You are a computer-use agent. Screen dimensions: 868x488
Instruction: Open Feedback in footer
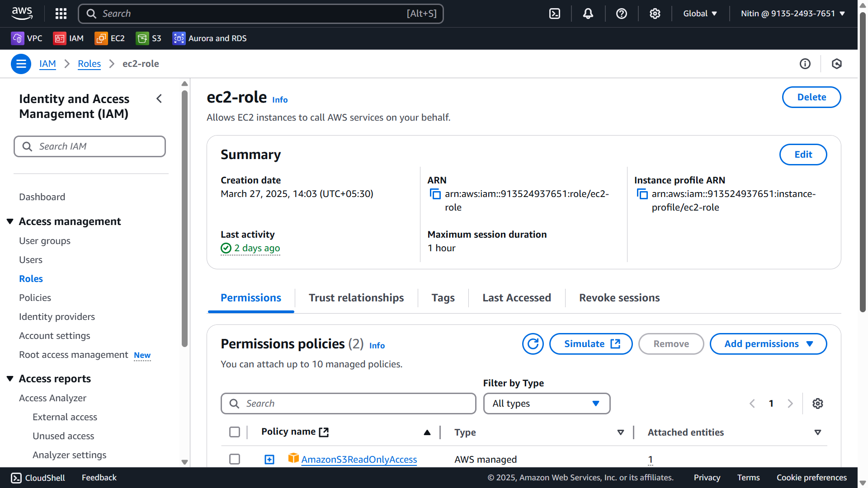pos(99,478)
